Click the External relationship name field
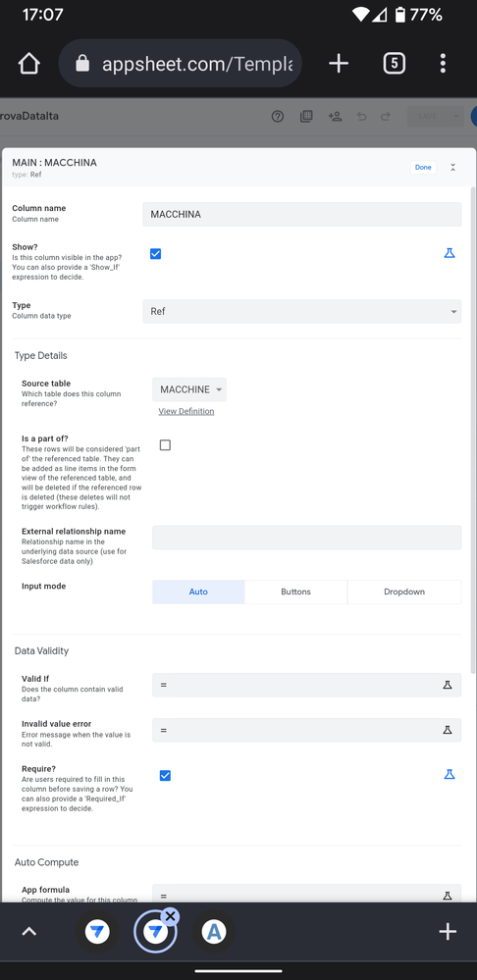Image resolution: width=477 pixels, height=980 pixels. [x=307, y=538]
